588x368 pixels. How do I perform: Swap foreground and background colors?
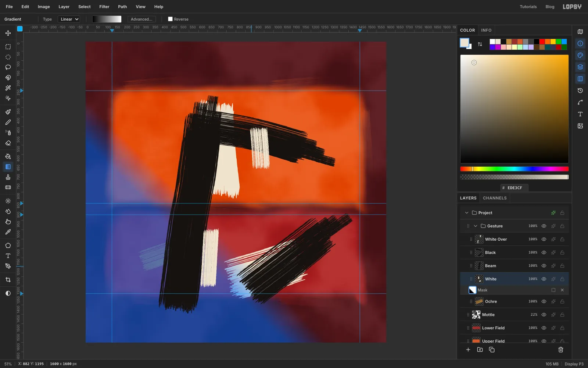(x=480, y=44)
